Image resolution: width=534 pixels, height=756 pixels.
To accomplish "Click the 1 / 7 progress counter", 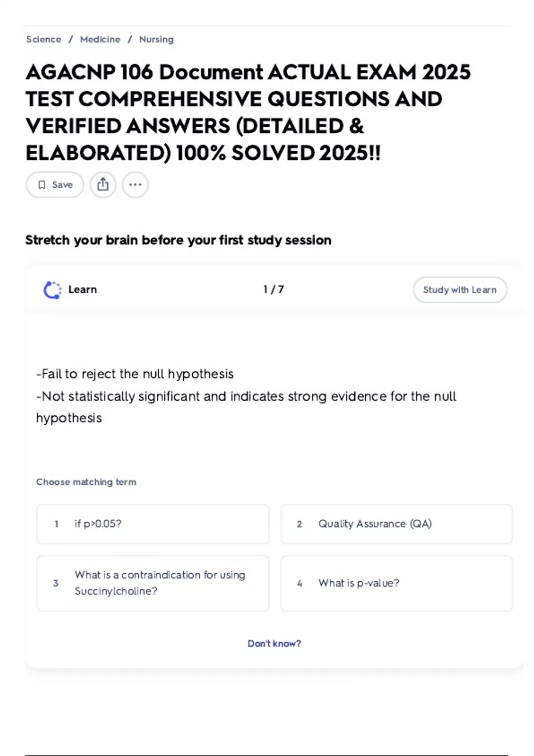I will coord(273,290).
